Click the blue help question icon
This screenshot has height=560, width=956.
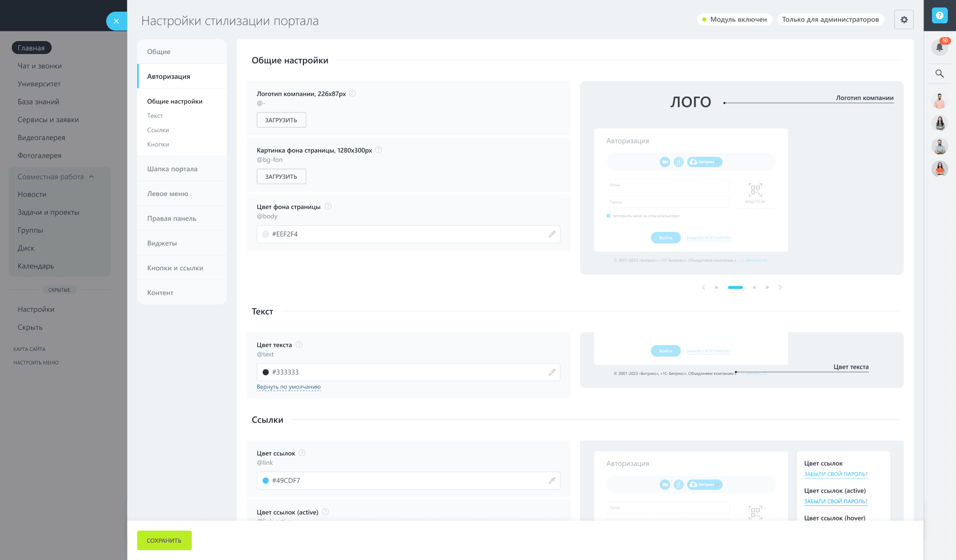coord(939,16)
